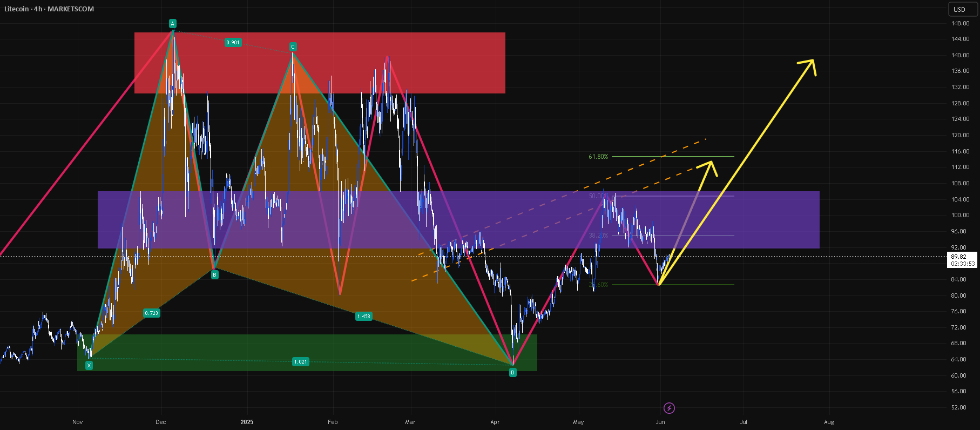Select the point C pattern marker
This screenshot has height=430, width=980.
click(x=293, y=47)
